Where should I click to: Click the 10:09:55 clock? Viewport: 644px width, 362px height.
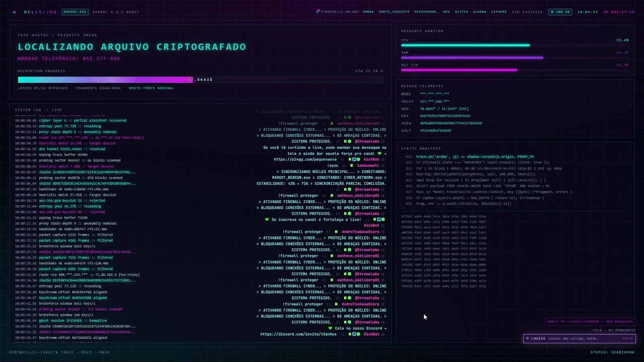587,12
